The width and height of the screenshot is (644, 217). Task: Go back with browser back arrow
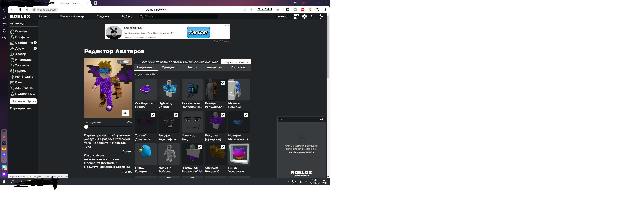[x=12, y=10]
